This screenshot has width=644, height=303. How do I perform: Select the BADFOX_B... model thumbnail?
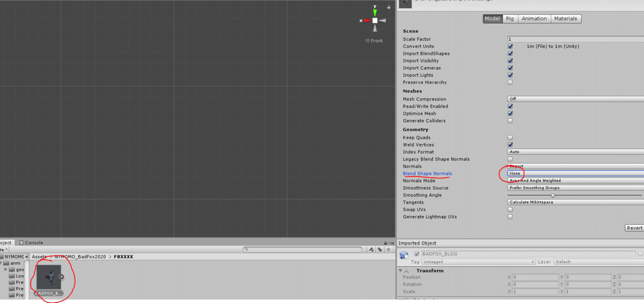(49, 277)
